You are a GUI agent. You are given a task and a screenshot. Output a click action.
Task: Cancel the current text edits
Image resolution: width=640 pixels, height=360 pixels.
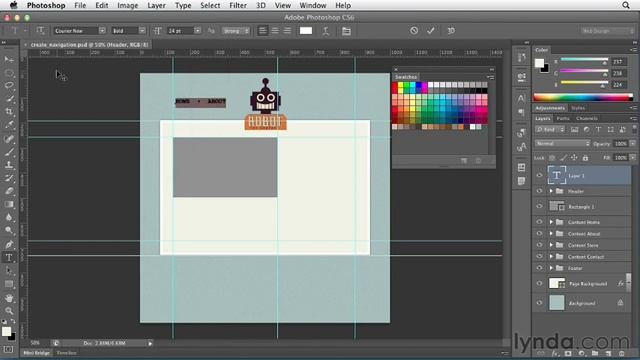point(414,31)
